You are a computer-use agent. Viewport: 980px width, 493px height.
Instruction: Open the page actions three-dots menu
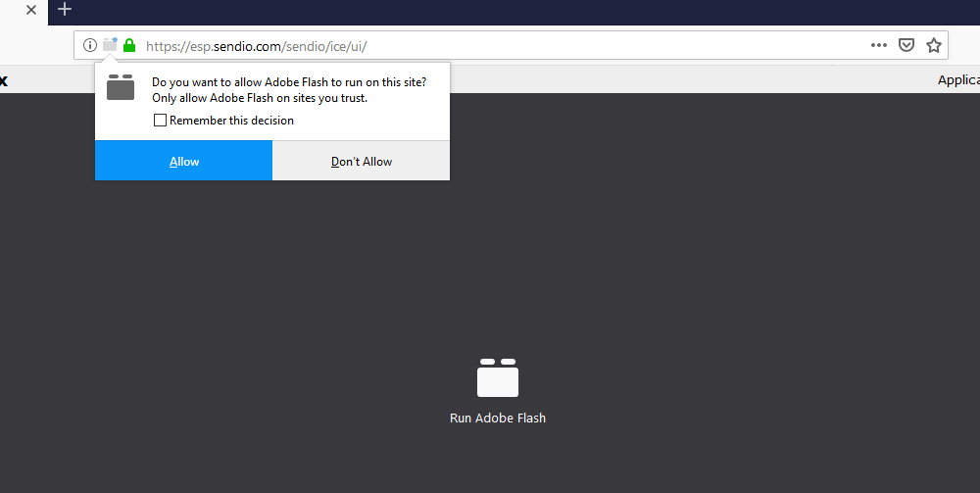click(x=879, y=45)
